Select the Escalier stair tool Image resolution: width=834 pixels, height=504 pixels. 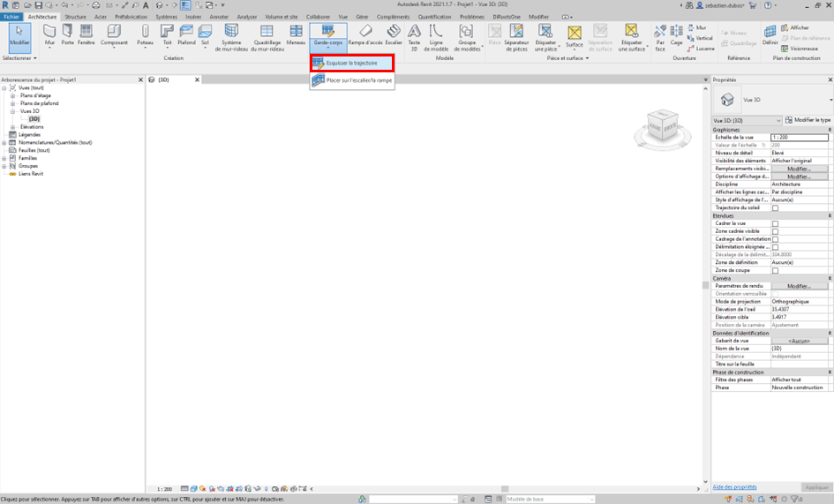point(394,34)
